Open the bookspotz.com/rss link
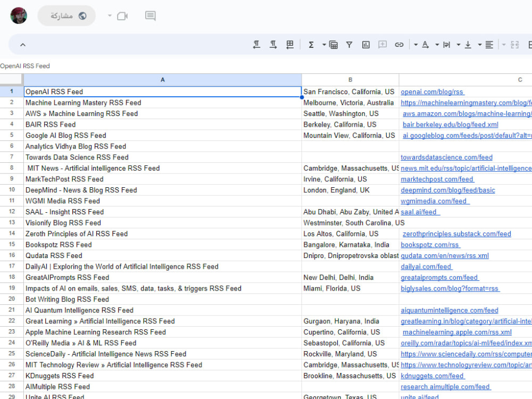The width and height of the screenshot is (532, 399). 430,245
